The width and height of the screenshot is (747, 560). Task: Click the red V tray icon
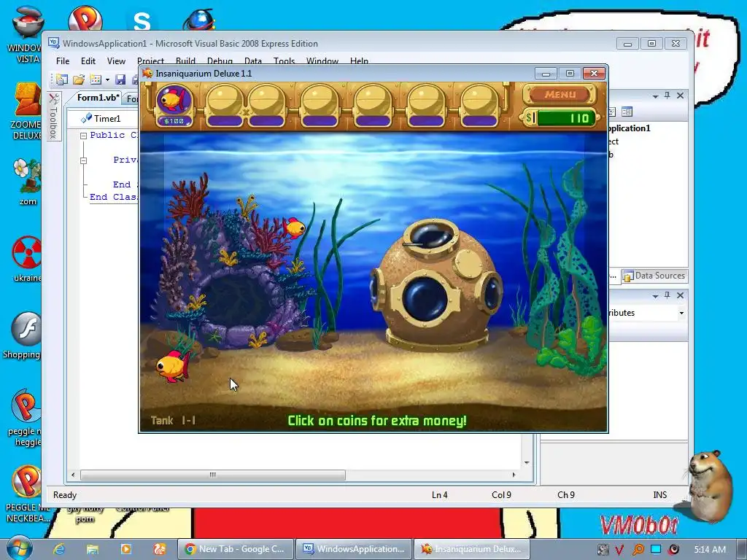pyautogui.click(x=619, y=550)
